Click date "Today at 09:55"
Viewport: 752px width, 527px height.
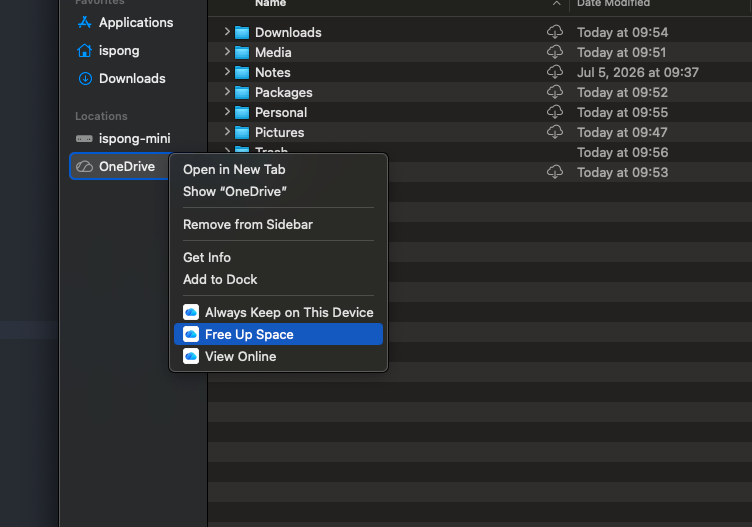622,113
